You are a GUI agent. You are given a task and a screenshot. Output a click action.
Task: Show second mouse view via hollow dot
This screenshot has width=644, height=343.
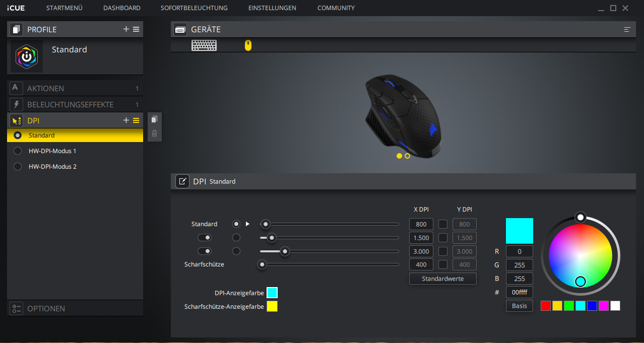click(408, 156)
